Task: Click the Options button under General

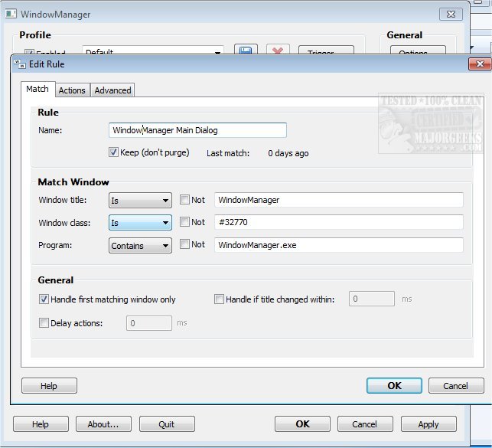Action: 418,51
